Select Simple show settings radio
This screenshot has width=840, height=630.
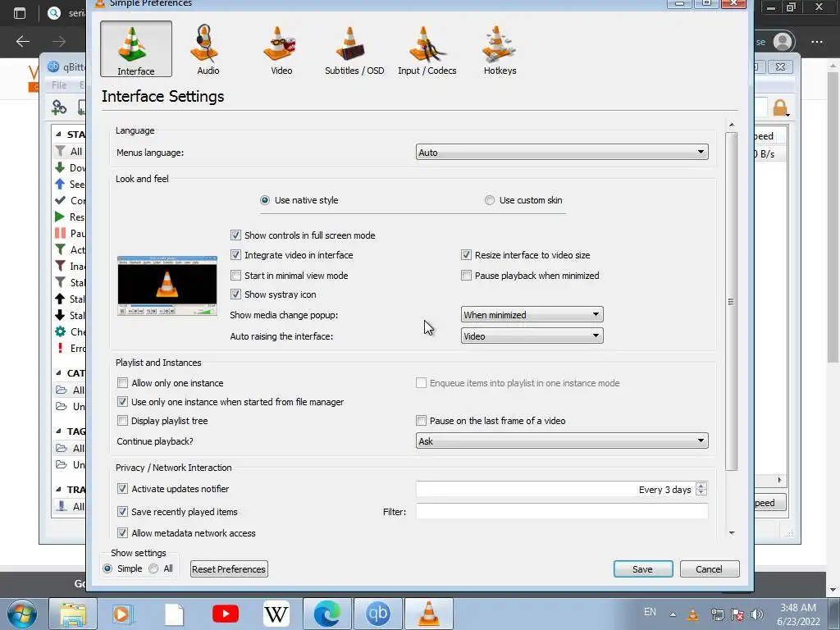(x=107, y=568)
